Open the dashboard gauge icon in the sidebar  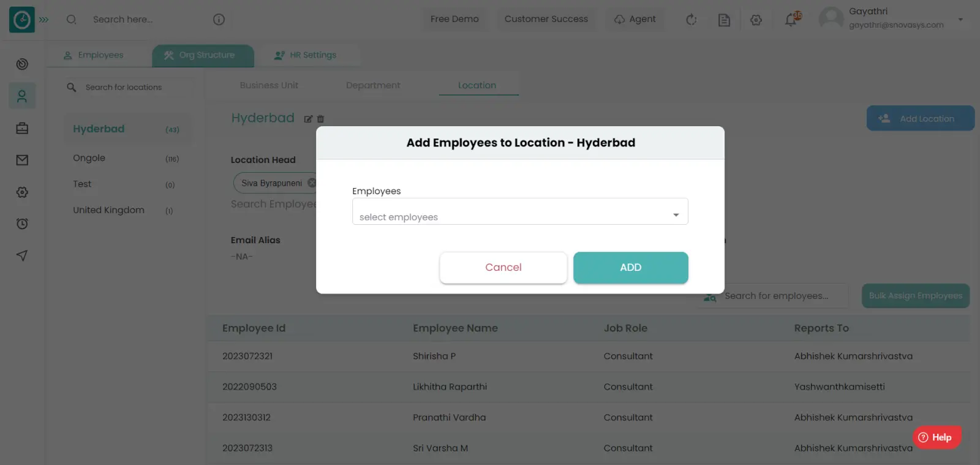(22, 64)
